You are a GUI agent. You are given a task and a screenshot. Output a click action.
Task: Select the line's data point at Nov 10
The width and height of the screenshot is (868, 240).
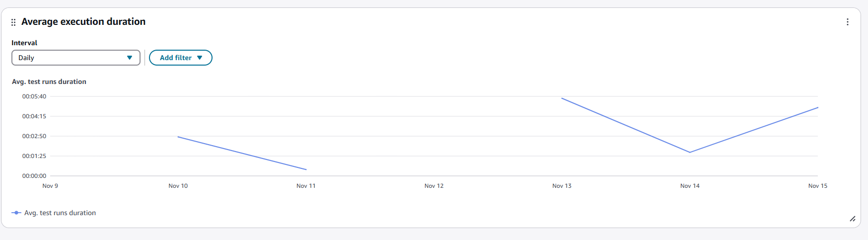click(178, 137)
